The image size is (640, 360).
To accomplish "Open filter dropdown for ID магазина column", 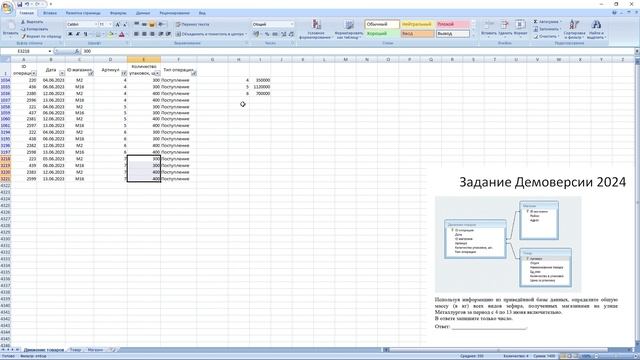I will click(x=91, y=73).
